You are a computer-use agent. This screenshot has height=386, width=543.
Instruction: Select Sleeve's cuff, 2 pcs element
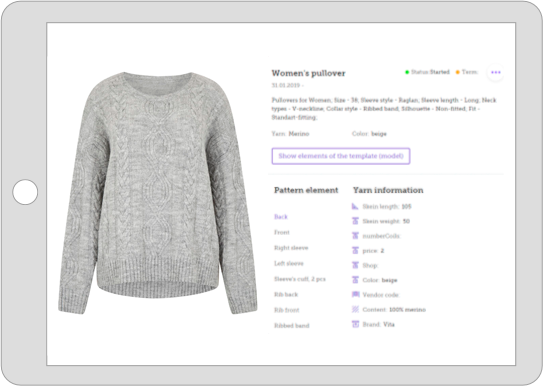[x=300, y=279]
